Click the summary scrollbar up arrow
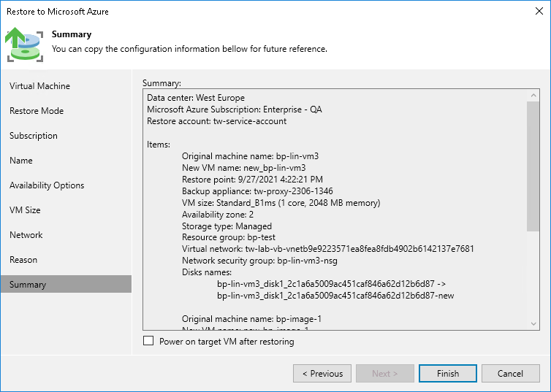 tap(533, 96)
